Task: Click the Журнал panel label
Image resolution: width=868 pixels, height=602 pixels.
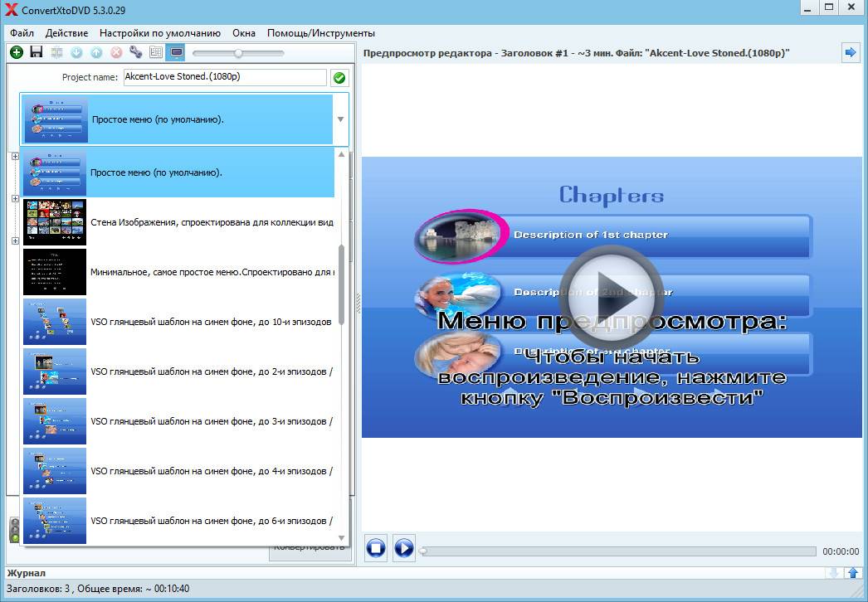Action: (26, 573)
